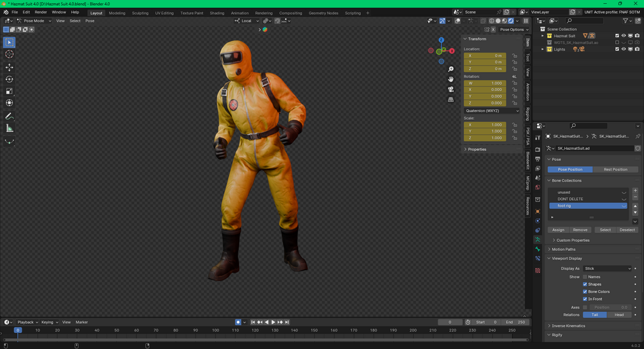The image size is (644, 349).
Task: Toggle the camera view icon
Action: click(x=451, y=89)
